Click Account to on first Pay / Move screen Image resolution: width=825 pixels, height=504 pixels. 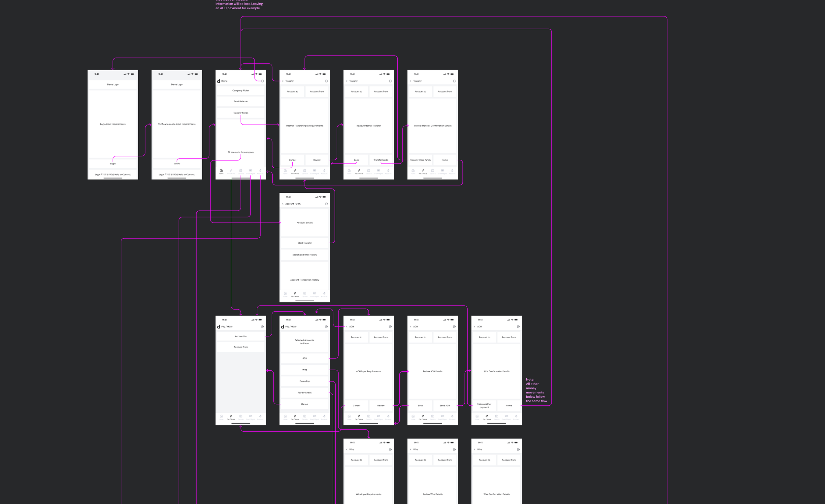[x=241, y=336]
